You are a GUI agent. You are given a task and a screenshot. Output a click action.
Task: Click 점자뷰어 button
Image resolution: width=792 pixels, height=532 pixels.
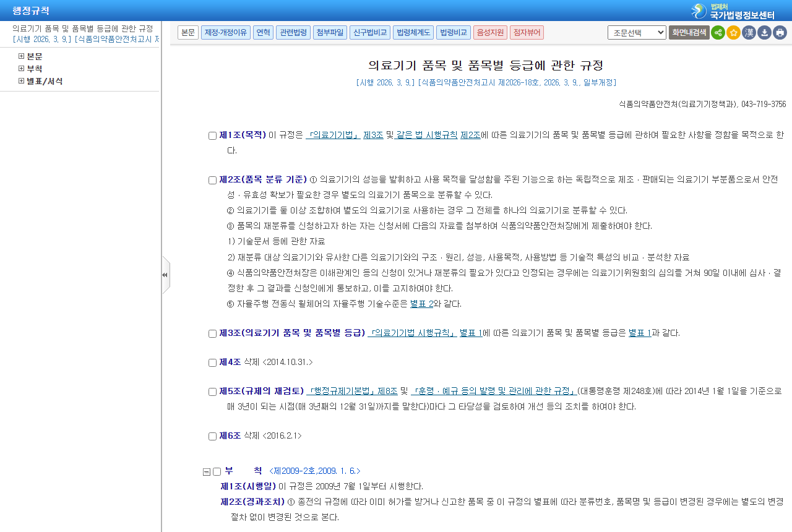point(527,32)
